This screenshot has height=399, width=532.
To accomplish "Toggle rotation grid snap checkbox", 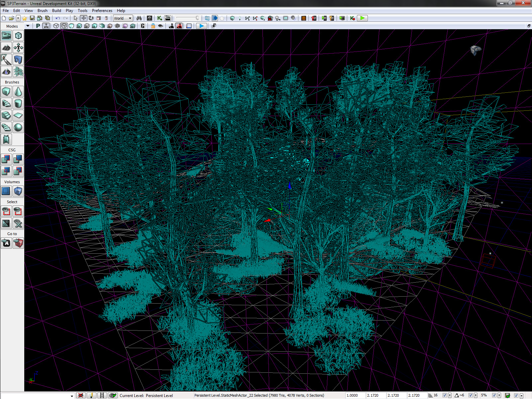I will tap(471, 395).
